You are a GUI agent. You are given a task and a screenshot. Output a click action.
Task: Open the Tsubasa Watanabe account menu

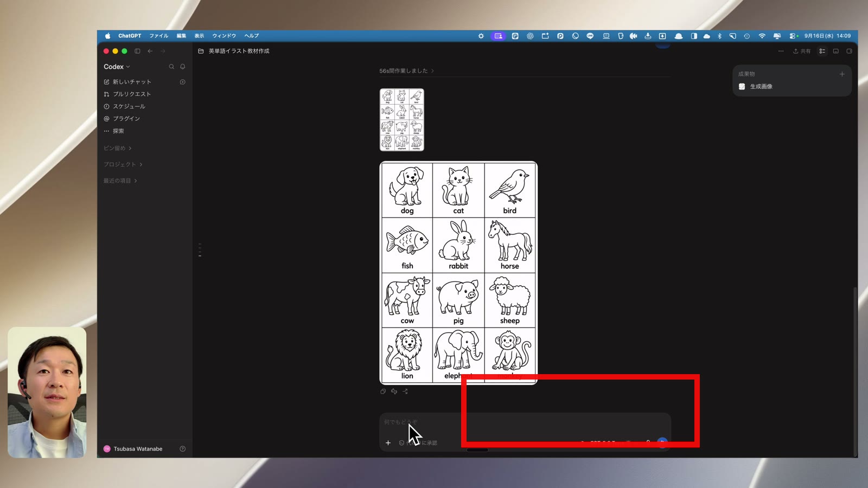click(x=133, y=449)
